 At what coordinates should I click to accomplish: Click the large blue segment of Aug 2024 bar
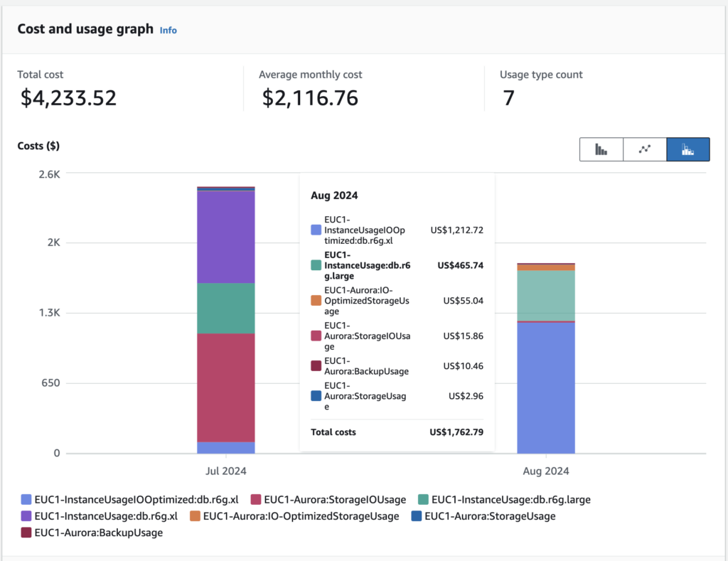[546, 388]
